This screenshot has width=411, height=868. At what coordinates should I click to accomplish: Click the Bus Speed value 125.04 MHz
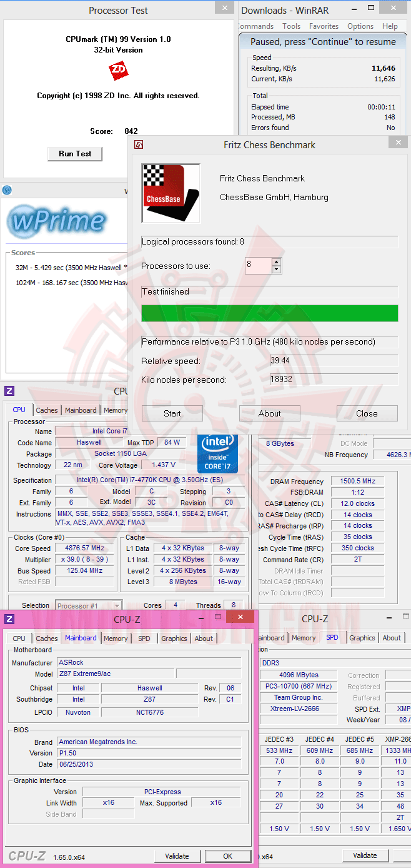84,571
